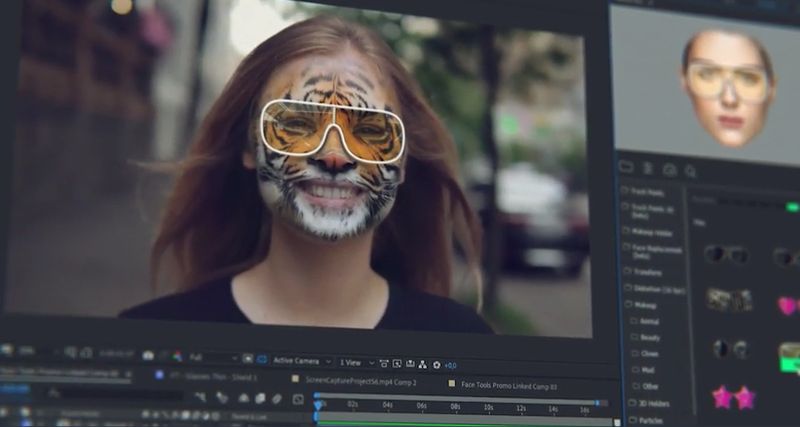Open the Distortion folder
This screenshot has height=427, width=800.
point(655,289)
